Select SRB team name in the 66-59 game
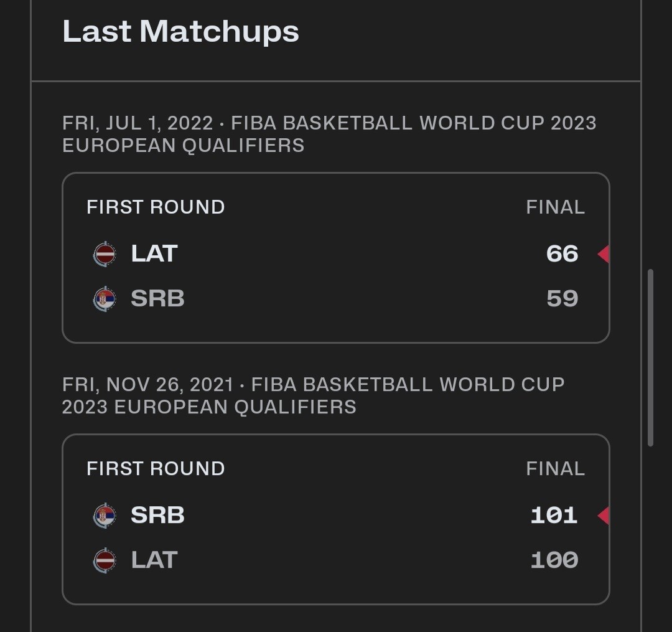Viewport: 672px width, 632px height. (x=157, y=299)
